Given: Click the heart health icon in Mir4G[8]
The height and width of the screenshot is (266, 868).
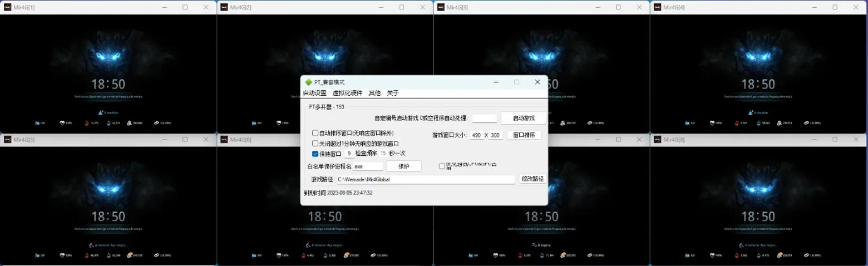Looking at the screenshot, I should point(712,255).
